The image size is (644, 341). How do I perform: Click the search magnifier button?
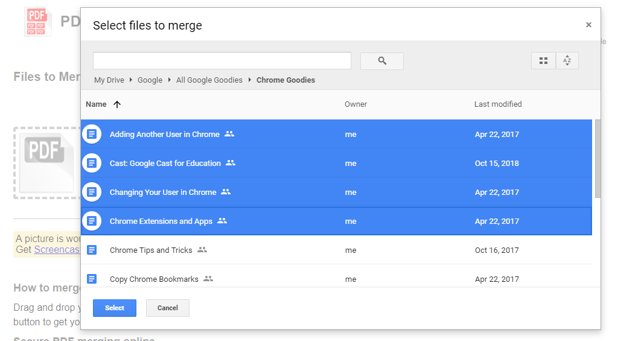coord(381,61)
